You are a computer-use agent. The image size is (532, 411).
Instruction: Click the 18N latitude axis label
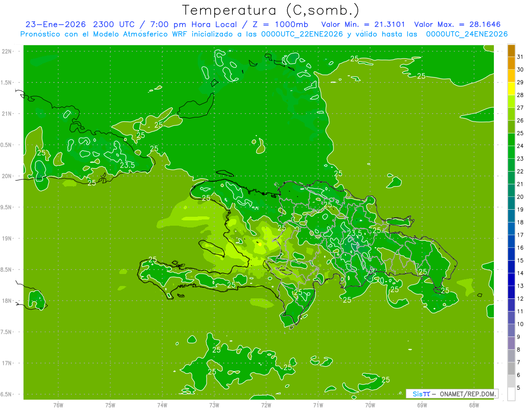click(8, 301)
